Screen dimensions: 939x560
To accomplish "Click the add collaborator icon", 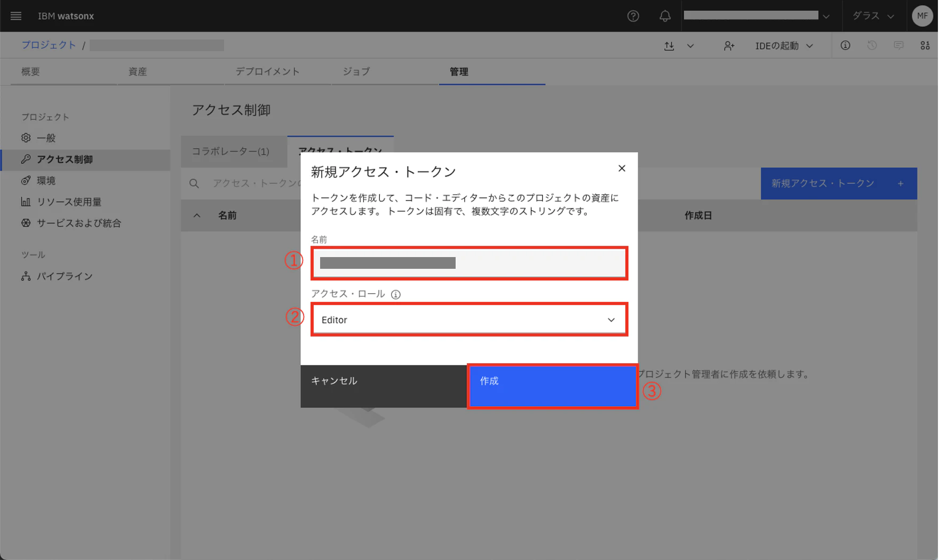I will [729, 46].
